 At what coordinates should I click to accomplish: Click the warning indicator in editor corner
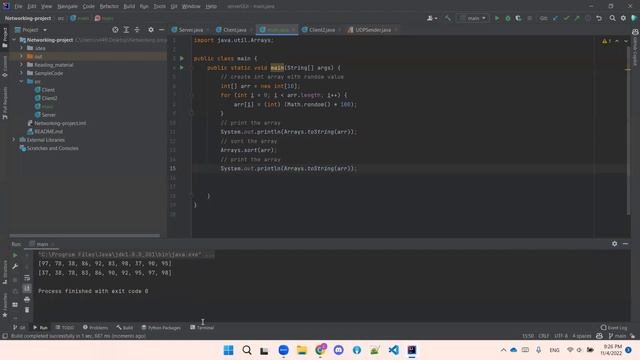click(606, 41)
